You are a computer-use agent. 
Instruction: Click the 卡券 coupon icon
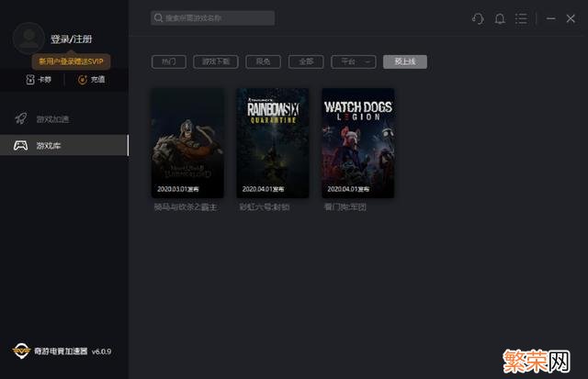(x=30, y=80)
